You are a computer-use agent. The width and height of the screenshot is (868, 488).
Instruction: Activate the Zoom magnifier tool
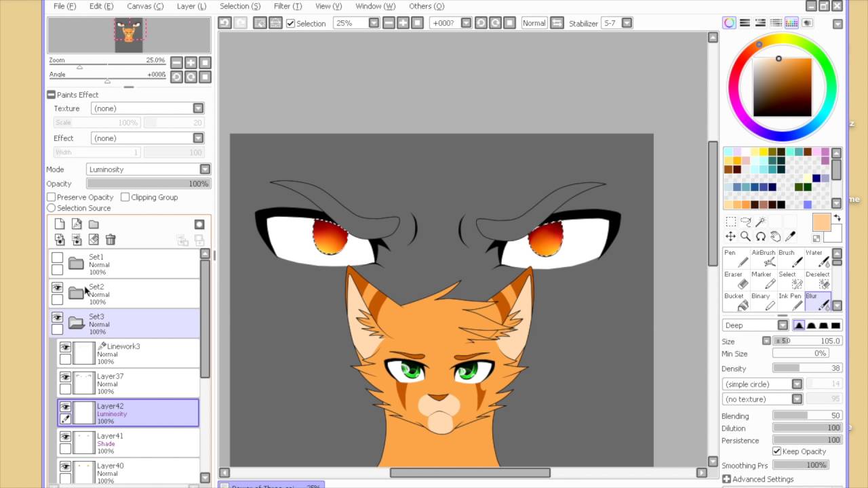coord(745,237)
